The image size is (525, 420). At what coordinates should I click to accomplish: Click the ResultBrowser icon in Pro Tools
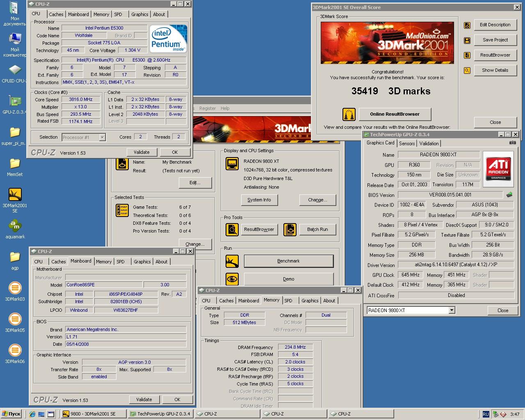pos(232,230)
